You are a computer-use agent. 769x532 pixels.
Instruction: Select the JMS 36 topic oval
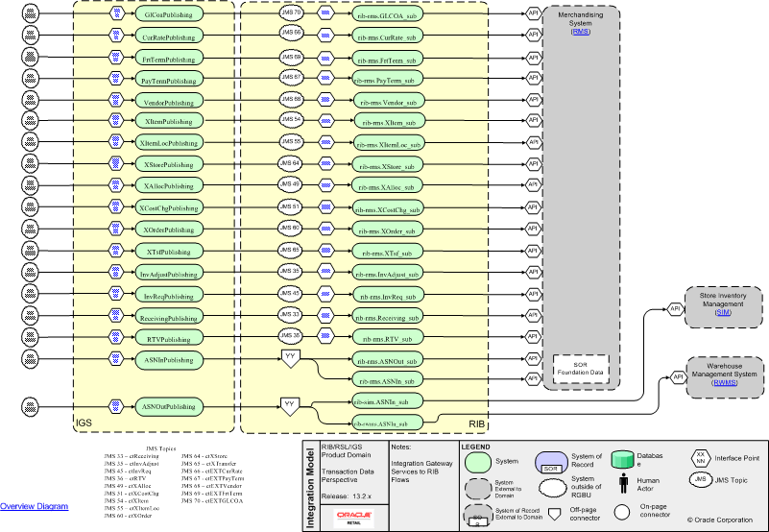click(290, 336)
